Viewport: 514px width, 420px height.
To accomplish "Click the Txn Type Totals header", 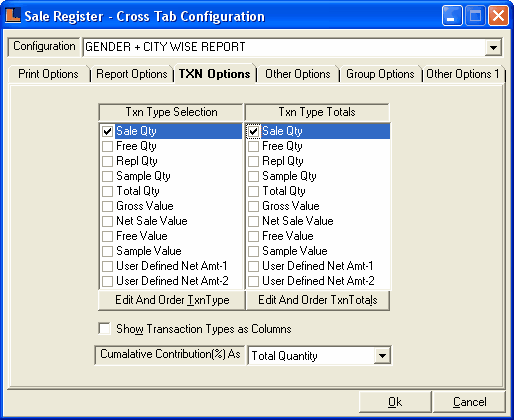I will coord(317,112).
